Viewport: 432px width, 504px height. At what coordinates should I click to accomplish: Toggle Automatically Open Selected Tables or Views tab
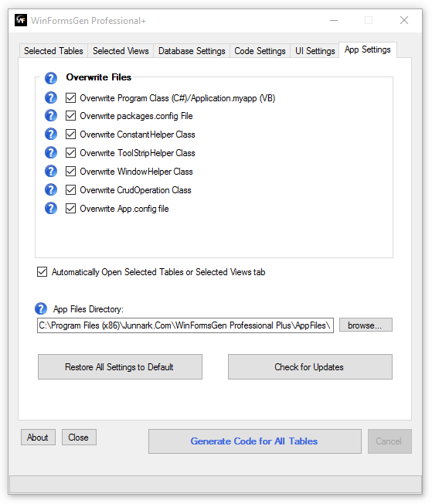tap(42, 271)
